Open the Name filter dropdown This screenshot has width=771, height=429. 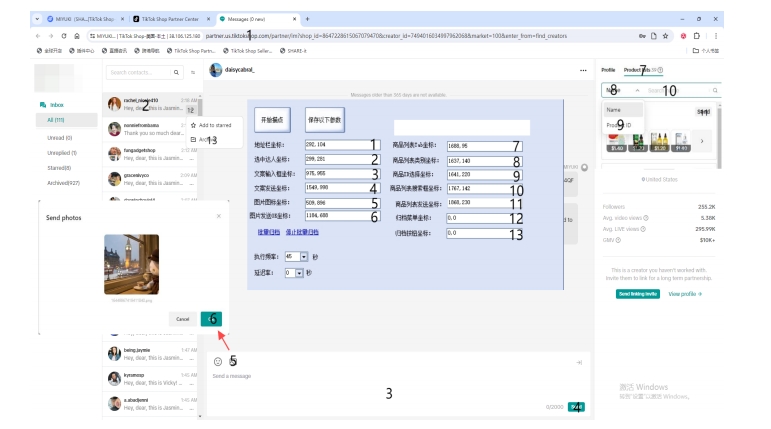coord(623,91)
